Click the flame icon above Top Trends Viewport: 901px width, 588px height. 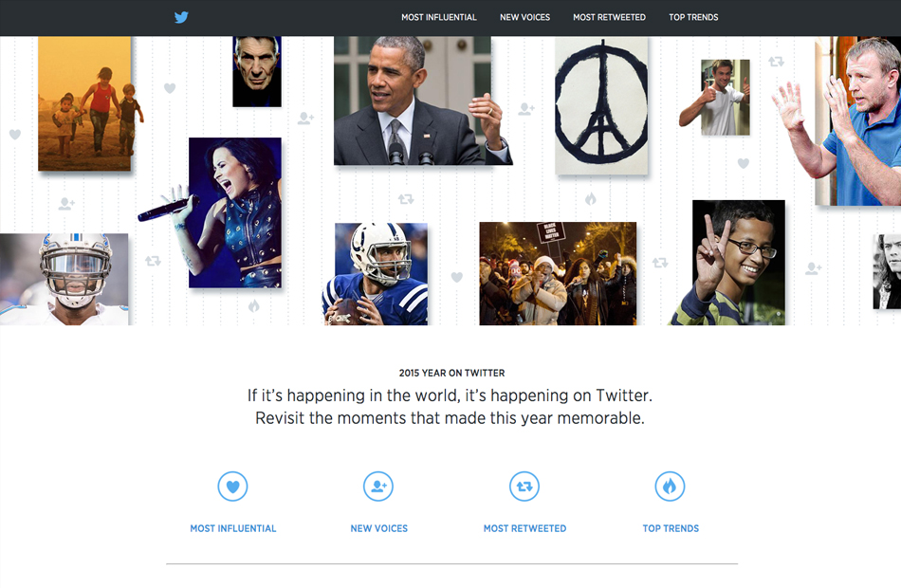[670, 487]
